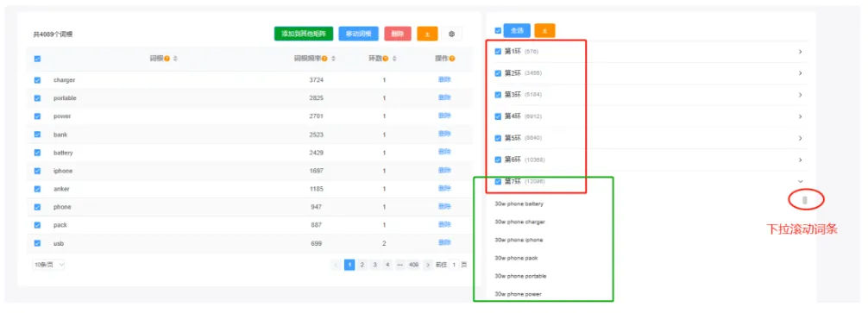Open the 10条/页 page size dropdown

click(x=48, y=265)
